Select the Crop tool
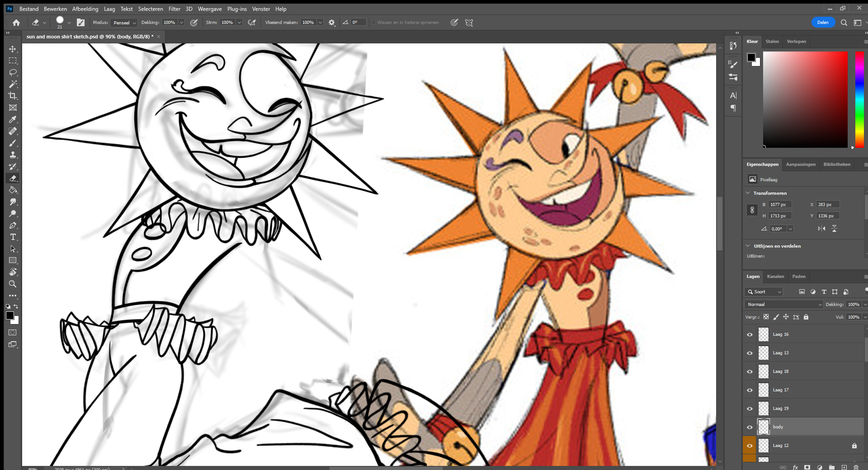The height and width of the screenshot is (470, 868). 13,96
